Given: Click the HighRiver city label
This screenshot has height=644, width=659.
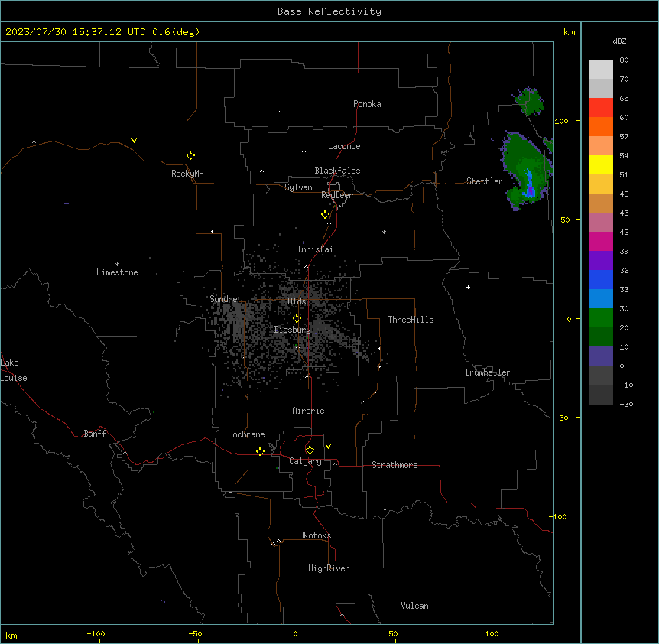Looking at the screenshot, I should tap(329, 568).
